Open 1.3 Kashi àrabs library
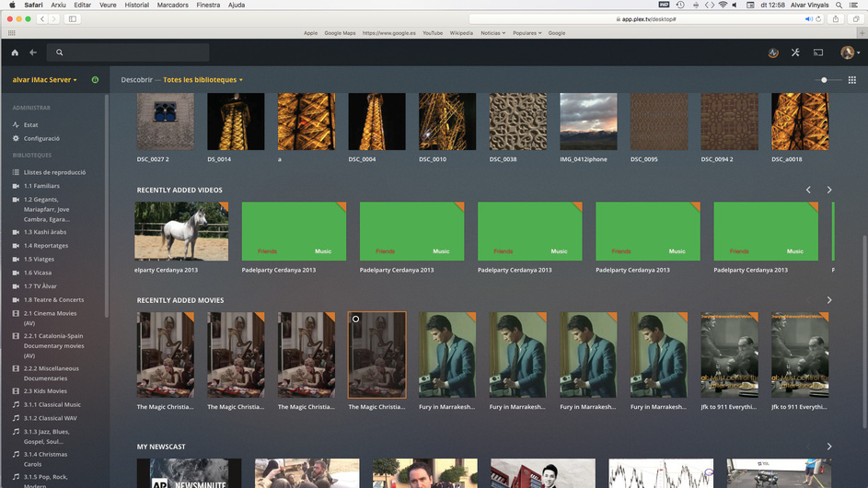The image size is (868, 488). tap(45, 232)
